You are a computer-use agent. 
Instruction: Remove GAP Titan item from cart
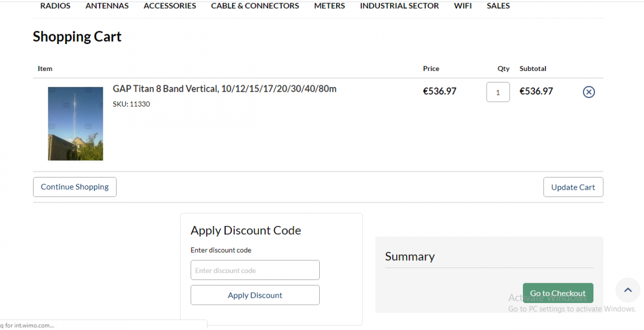588,92
